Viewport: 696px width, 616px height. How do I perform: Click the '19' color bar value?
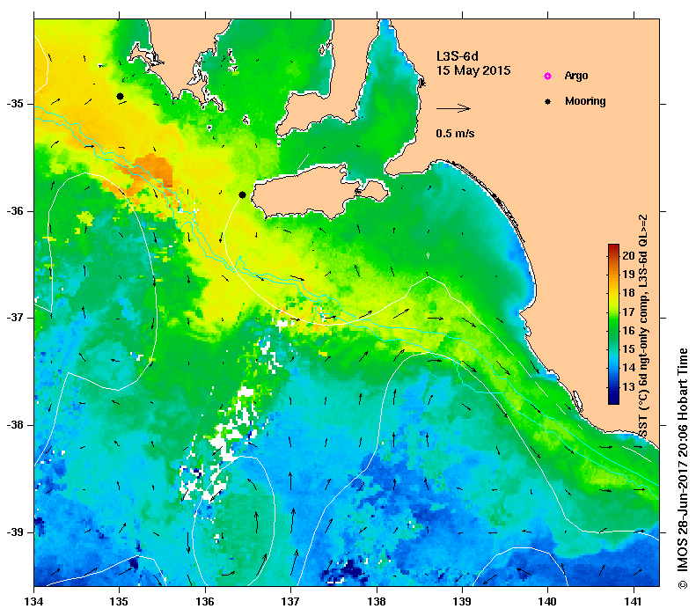click(x=628, y=275)
